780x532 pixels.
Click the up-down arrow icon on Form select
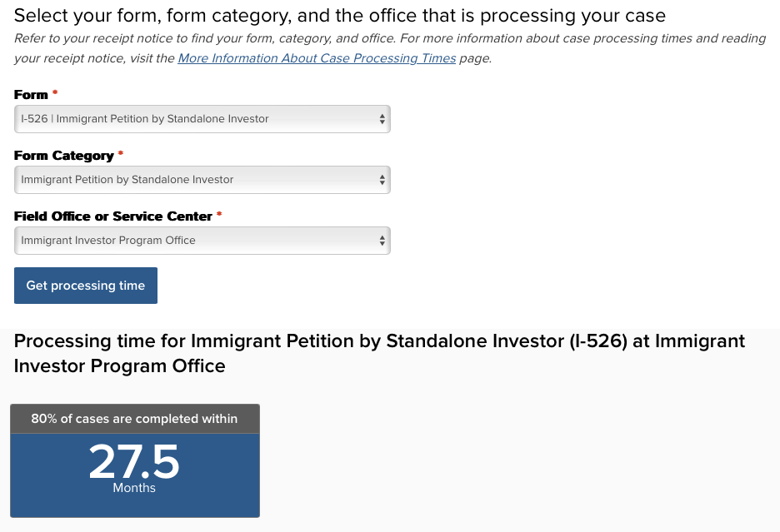point(382,119)
